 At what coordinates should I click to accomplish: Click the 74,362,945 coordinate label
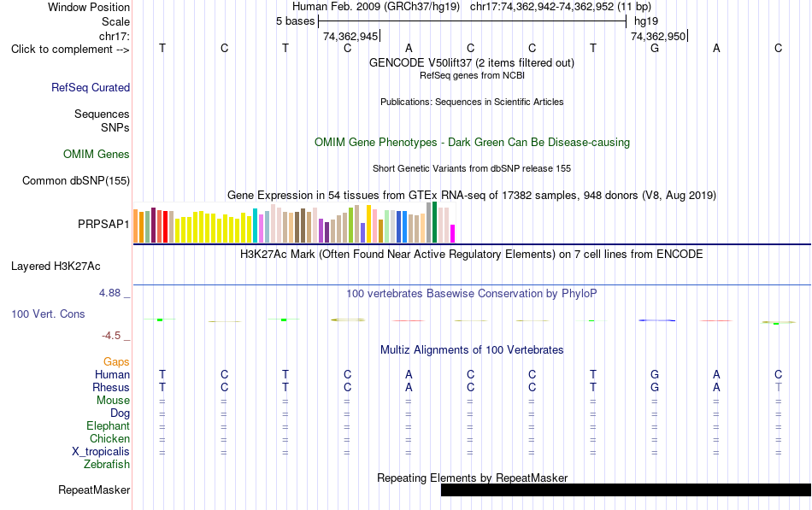tap(350, 36)
